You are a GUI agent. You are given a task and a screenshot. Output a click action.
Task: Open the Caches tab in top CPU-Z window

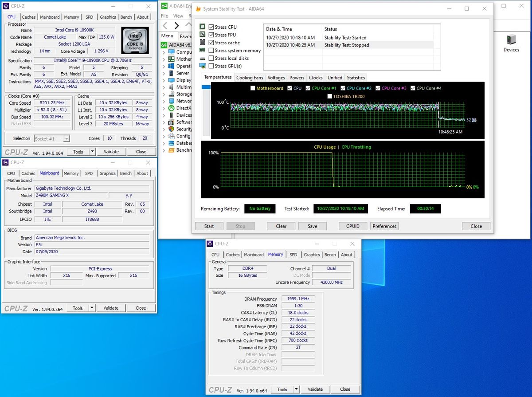(x=29, y=17)
